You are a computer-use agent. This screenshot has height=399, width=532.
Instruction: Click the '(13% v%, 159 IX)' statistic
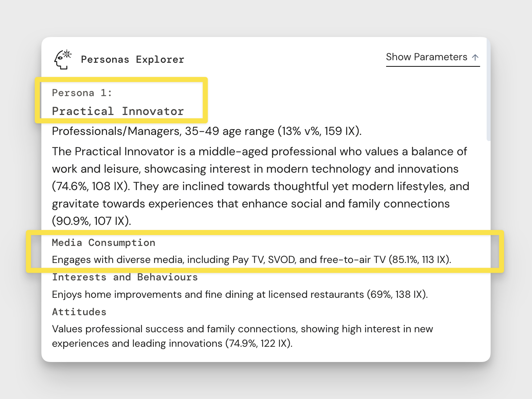click(319, 131)
